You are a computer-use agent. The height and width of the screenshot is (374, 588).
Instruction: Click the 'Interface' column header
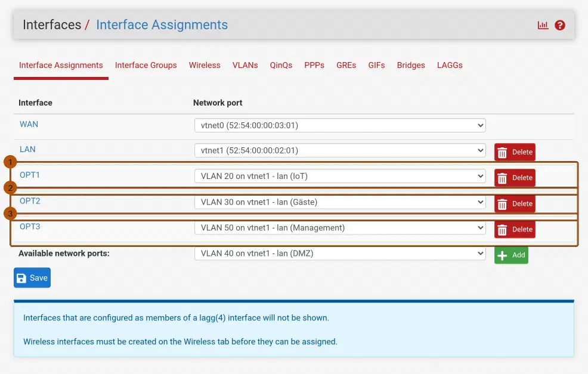click(x=36, y=103)
